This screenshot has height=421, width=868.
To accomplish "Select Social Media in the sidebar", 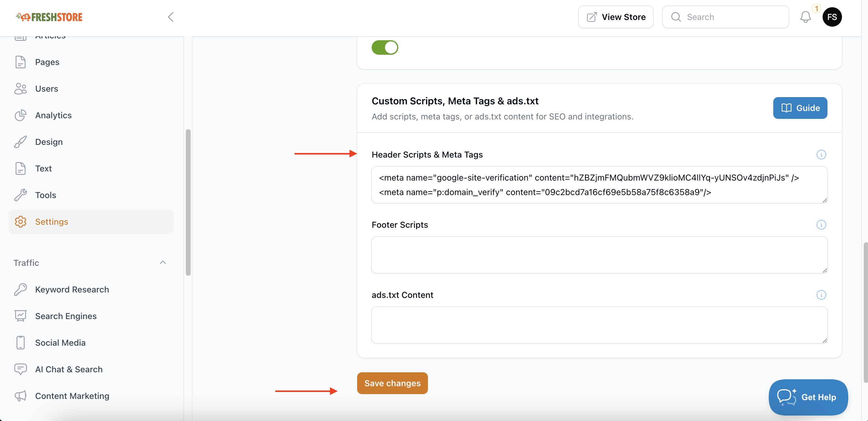I will pos(60,343).
